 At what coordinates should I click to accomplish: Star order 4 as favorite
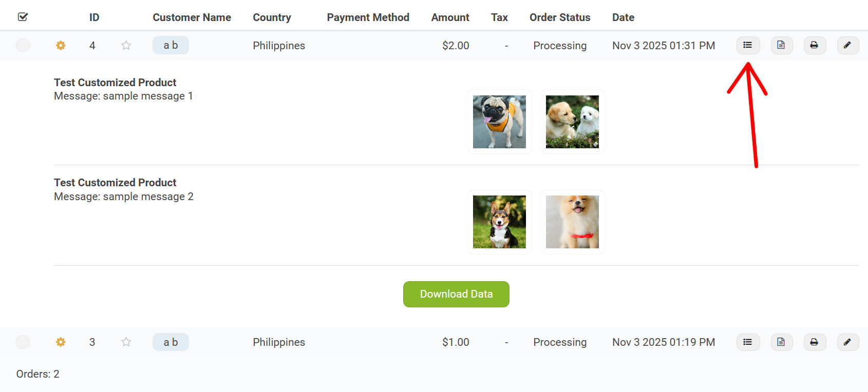126,45
